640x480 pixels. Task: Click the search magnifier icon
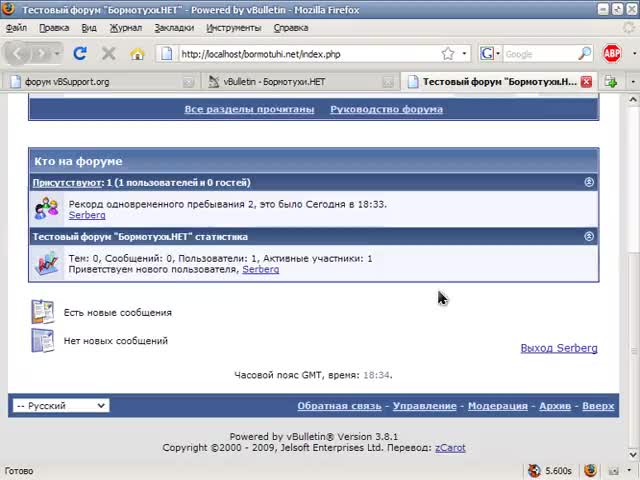585,54
